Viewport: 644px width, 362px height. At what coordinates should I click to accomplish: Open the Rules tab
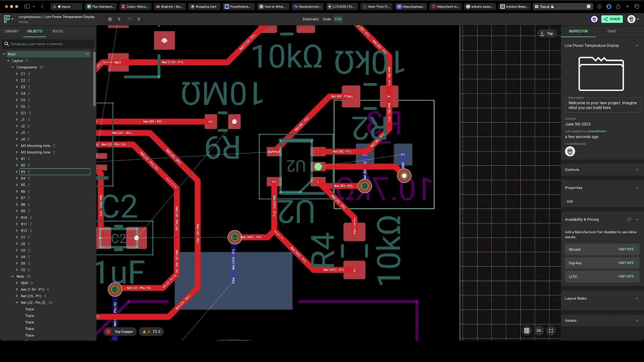point(58,31)
